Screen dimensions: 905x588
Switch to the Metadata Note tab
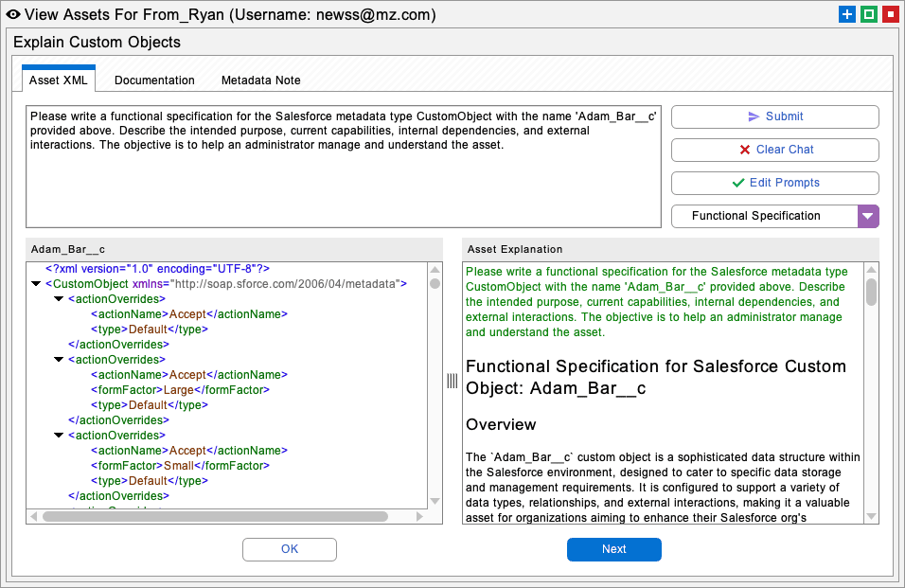pos(260,80)
